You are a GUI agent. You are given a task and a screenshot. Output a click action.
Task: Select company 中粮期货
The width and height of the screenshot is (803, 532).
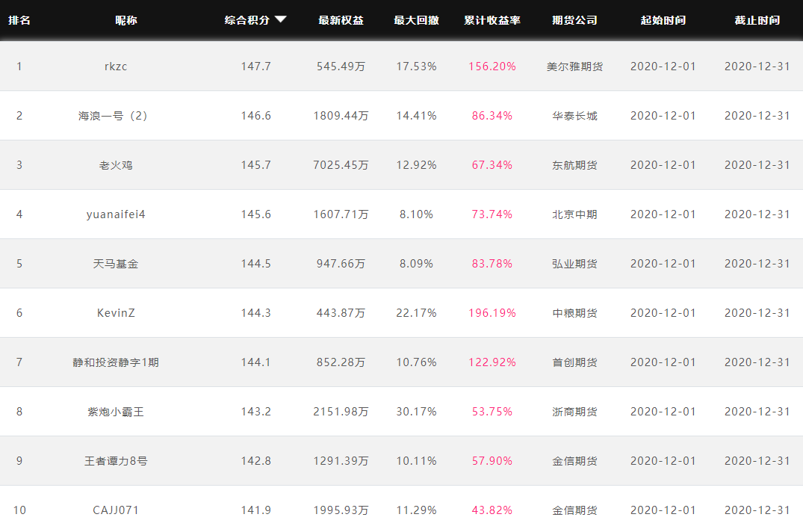pyautogui.click(x=574, y=313)
